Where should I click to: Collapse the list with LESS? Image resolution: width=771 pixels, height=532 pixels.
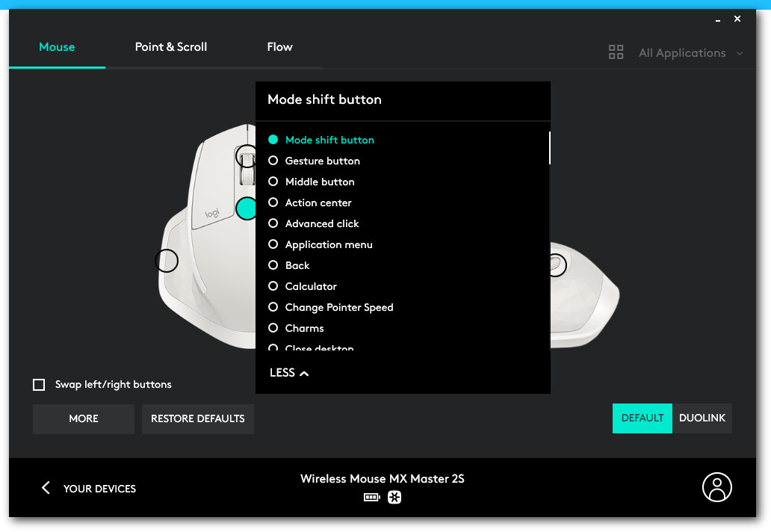point(289,373)
